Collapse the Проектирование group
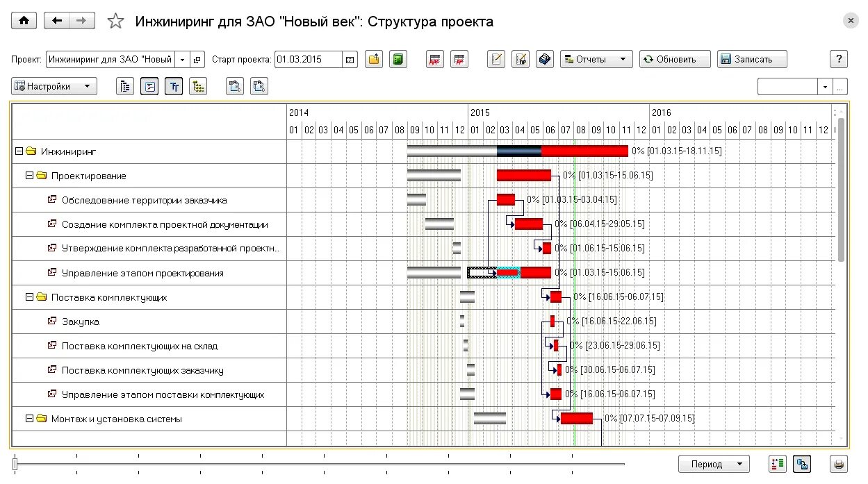The image size is (868, 484). tap(30, 176)
